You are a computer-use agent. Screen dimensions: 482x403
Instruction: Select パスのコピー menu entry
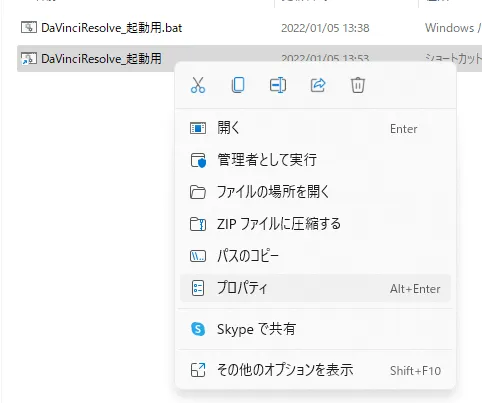[x=315, y=256]
